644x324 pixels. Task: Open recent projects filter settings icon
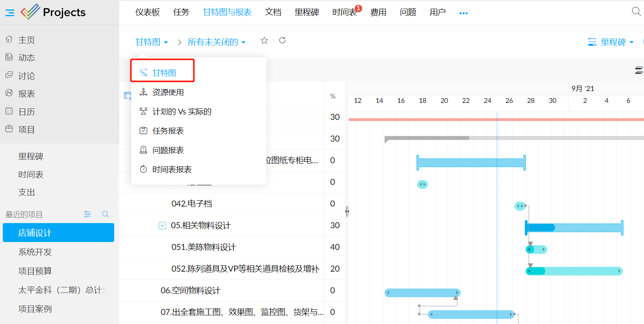(x=87, y=214)
